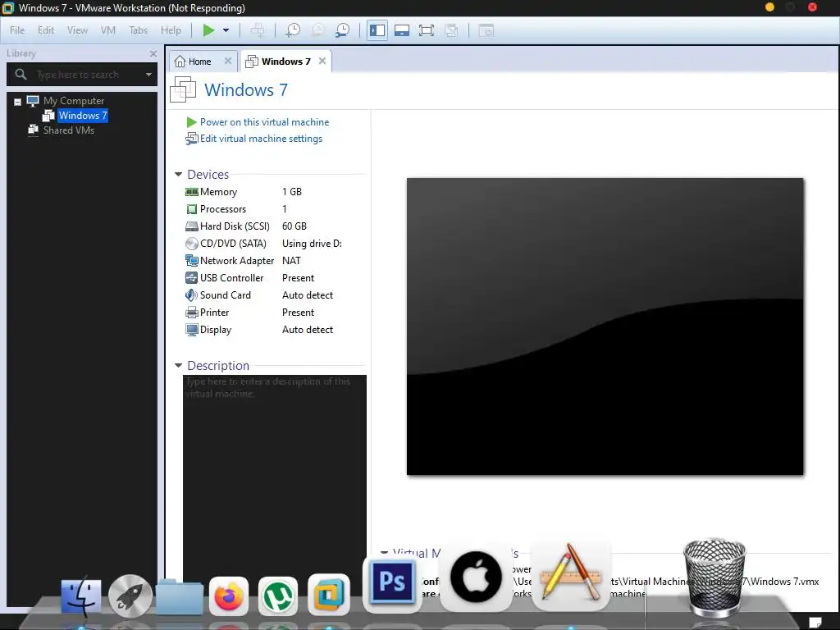840x630 pixels.
Task: Open the Edit menu
Action: pos(46,30)
